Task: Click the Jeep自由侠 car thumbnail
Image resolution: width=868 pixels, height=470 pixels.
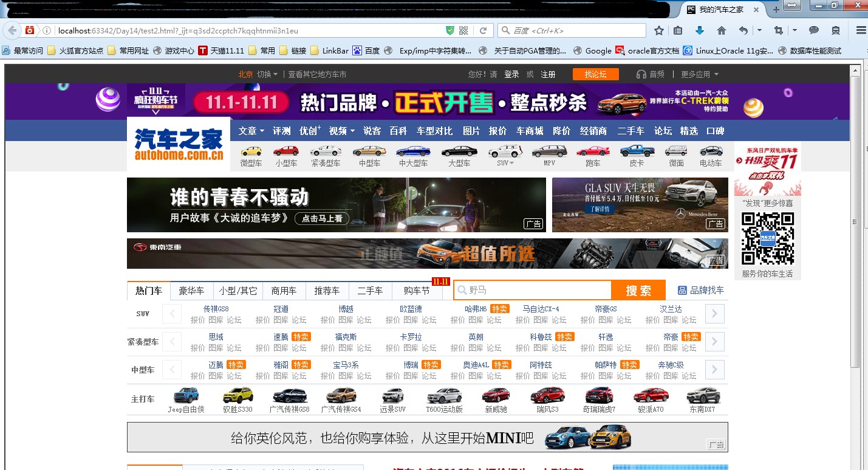Action: tap(186, 395)
